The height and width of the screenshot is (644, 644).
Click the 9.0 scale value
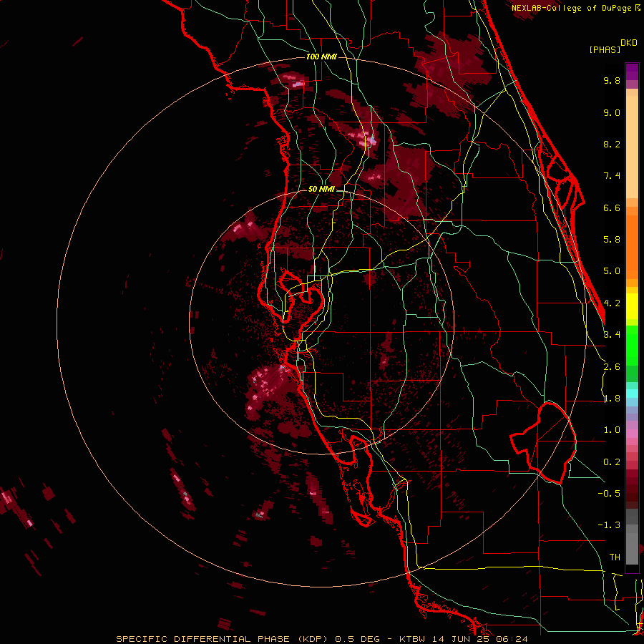612,112
